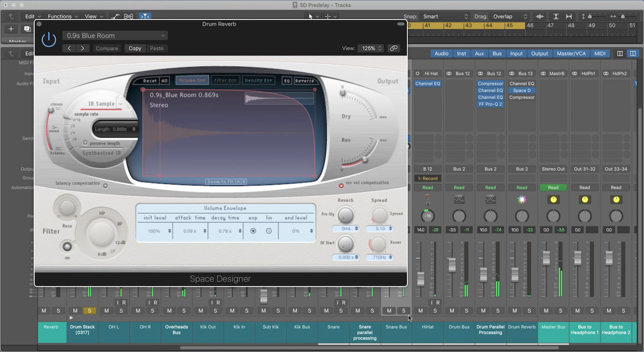The height and width of the screenshot is (352, 644).
Task: Click the Paste button in plugin header
Action: click(x=157, y=48)
